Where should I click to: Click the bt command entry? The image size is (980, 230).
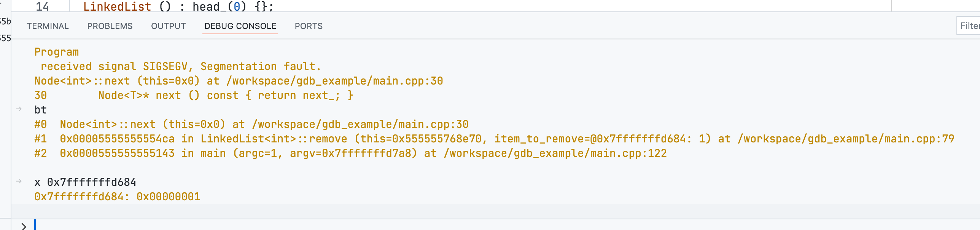(40, 110)
